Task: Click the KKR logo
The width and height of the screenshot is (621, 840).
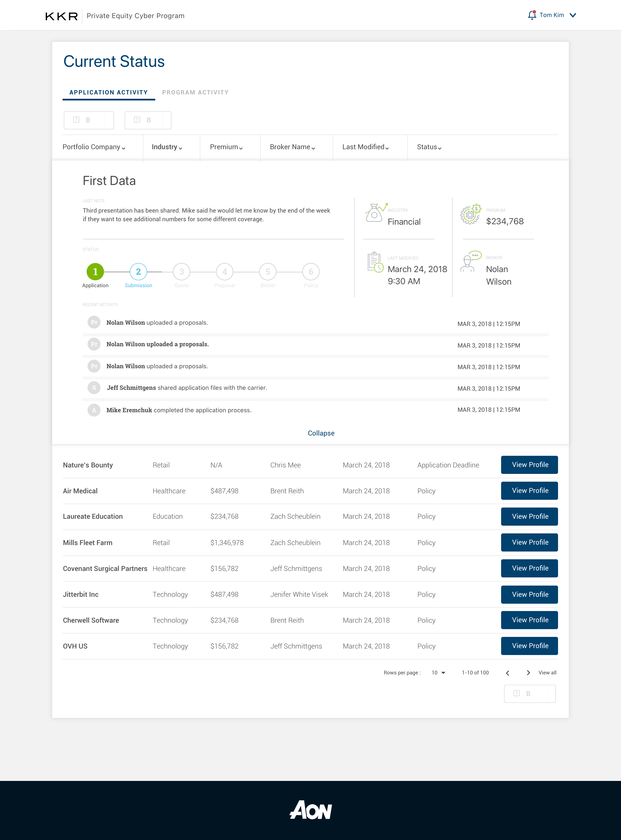Action: 62,16
